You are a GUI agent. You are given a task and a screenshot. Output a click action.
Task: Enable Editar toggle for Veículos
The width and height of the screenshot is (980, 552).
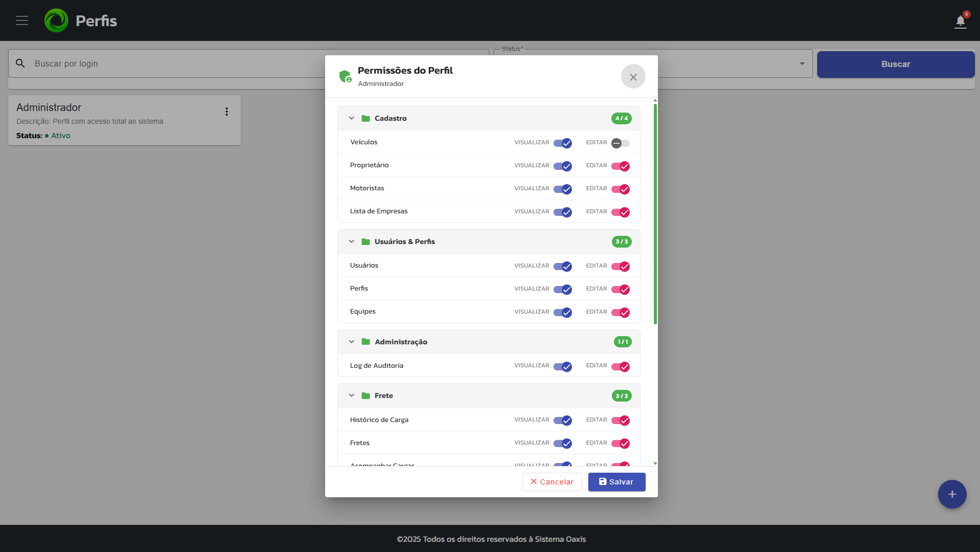tap(620, 143)
